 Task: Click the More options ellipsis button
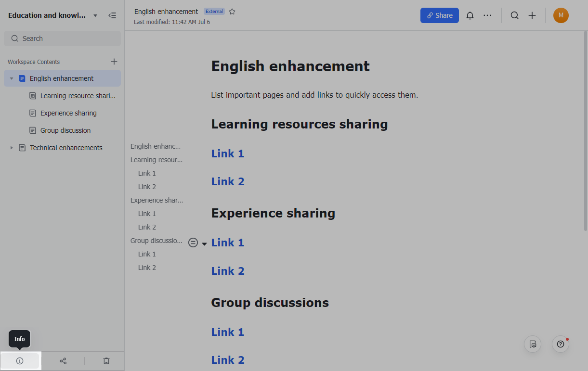coord(487,15)
